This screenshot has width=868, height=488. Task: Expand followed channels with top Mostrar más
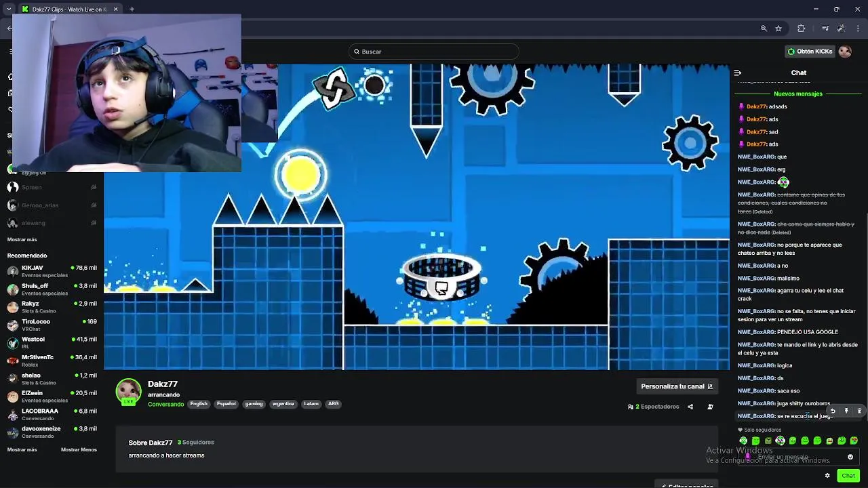coord(22,239)
